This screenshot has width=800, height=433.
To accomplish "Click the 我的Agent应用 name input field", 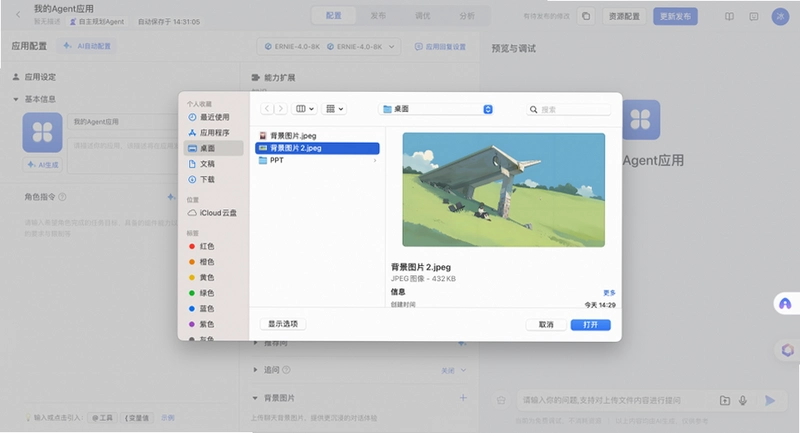I will [122, 122].
